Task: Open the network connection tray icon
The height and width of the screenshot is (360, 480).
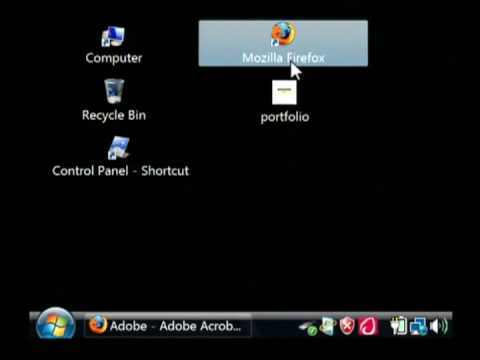Action: (x=419, y=326)
